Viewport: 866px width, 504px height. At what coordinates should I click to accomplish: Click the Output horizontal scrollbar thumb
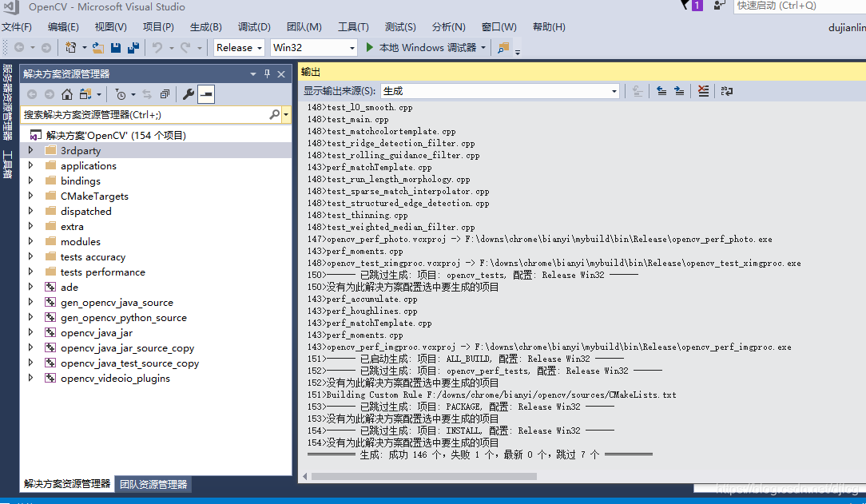coord(423,476)
